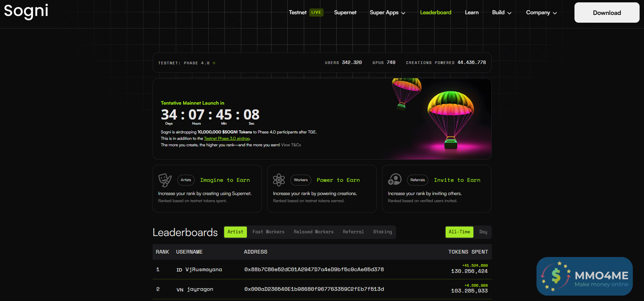Click the Power to Earn heading
This screenshot has width=644, height=301.
coord(338,180)
